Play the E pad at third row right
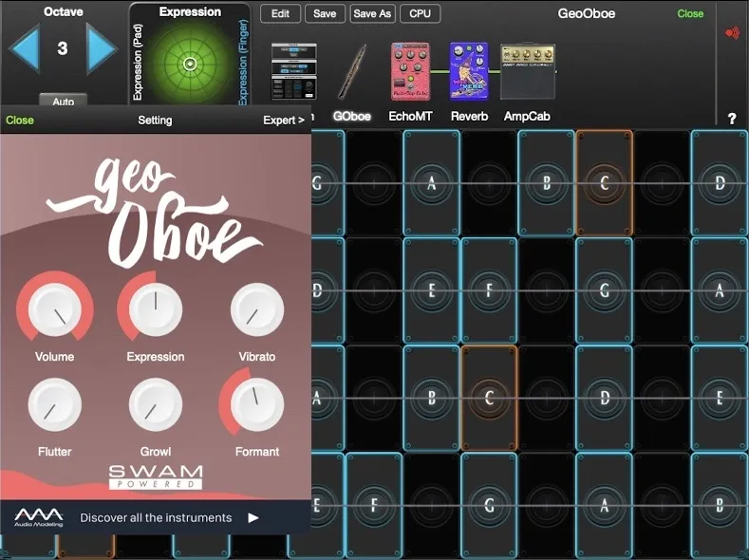 point(720,398)
